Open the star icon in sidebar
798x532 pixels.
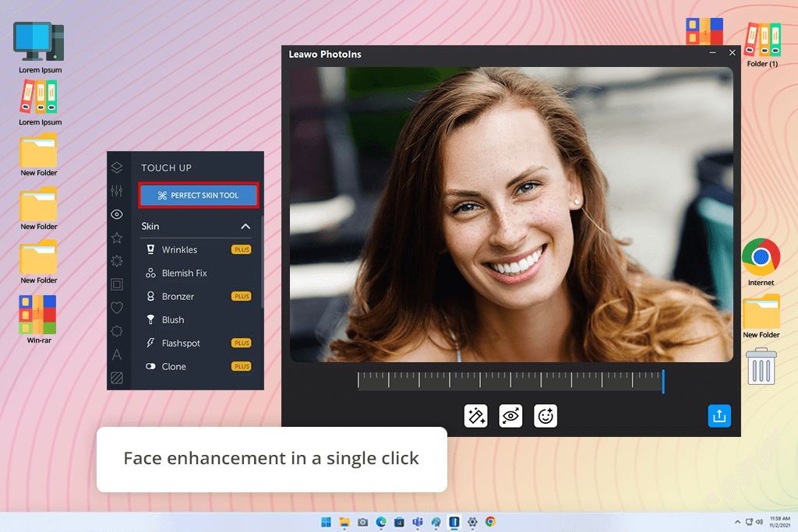pyautogui.click(x=117, y=238)
